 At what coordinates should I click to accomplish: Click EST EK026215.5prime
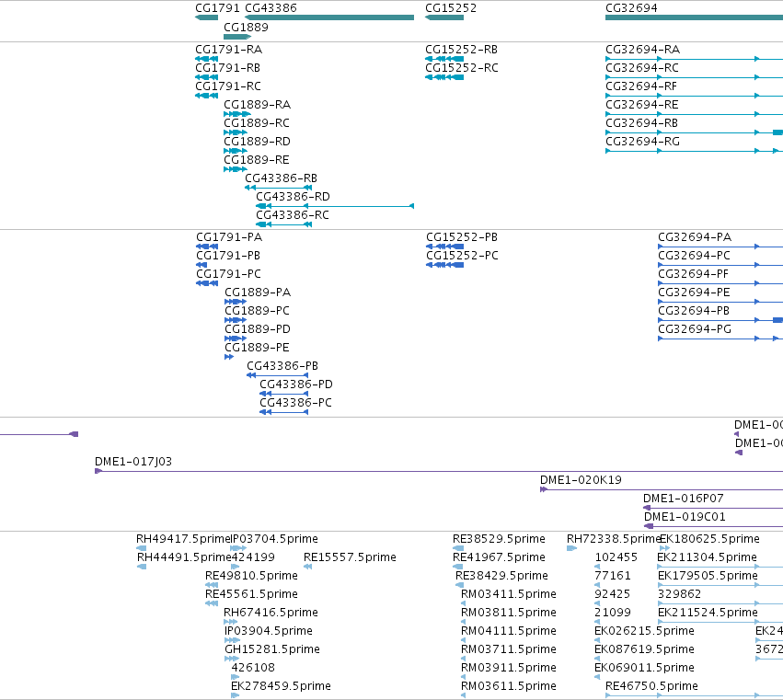pyautogui.click(x=644, y=632)
